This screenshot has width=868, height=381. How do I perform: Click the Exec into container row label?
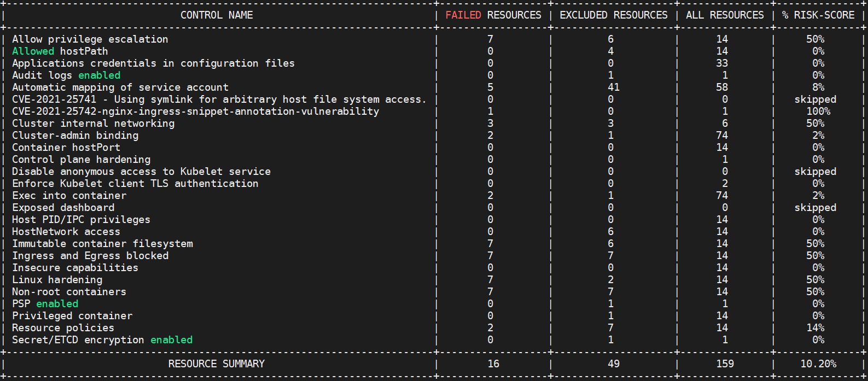coord(69,196)
